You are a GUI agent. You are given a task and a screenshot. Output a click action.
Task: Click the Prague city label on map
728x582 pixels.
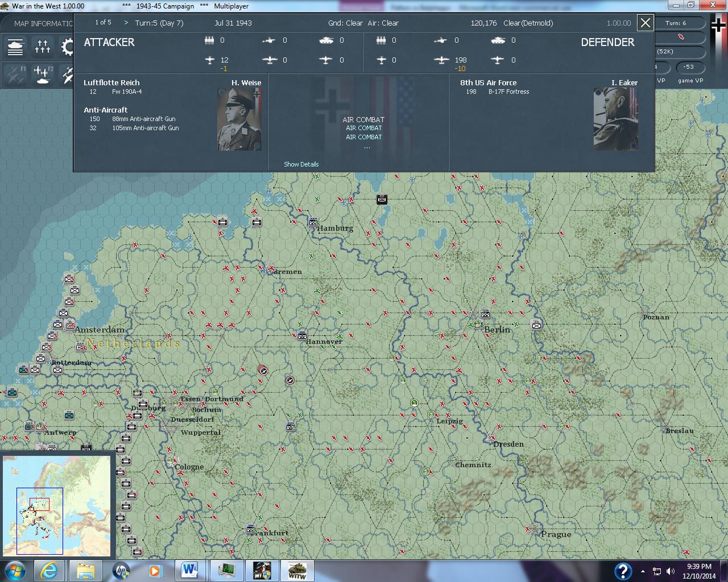coord(556,534)
